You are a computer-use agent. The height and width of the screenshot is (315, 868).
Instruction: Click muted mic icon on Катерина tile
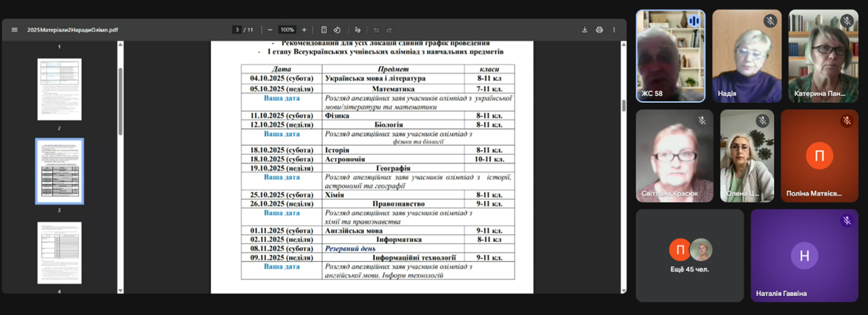[x=846, y=20]
